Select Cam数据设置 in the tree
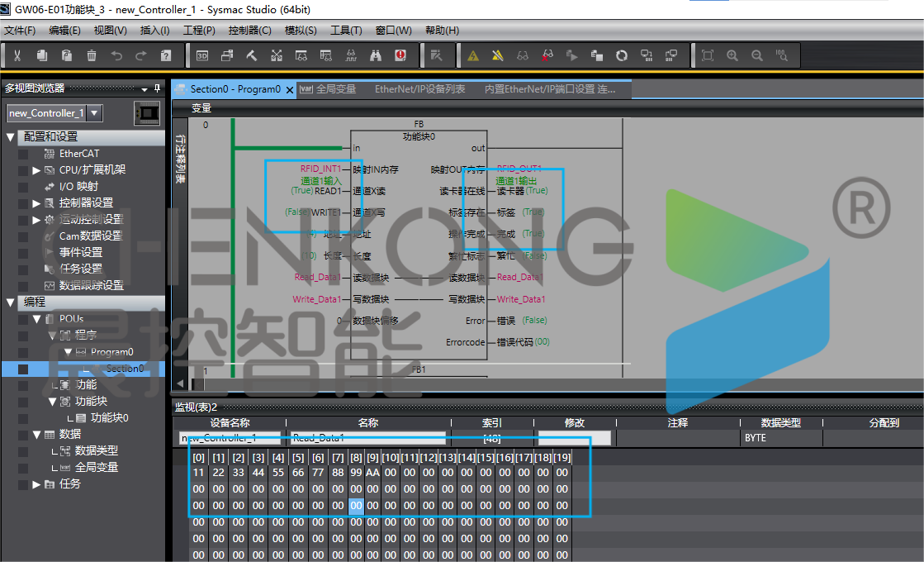Viewport: 924px width, 562px height. pos(90,236)
